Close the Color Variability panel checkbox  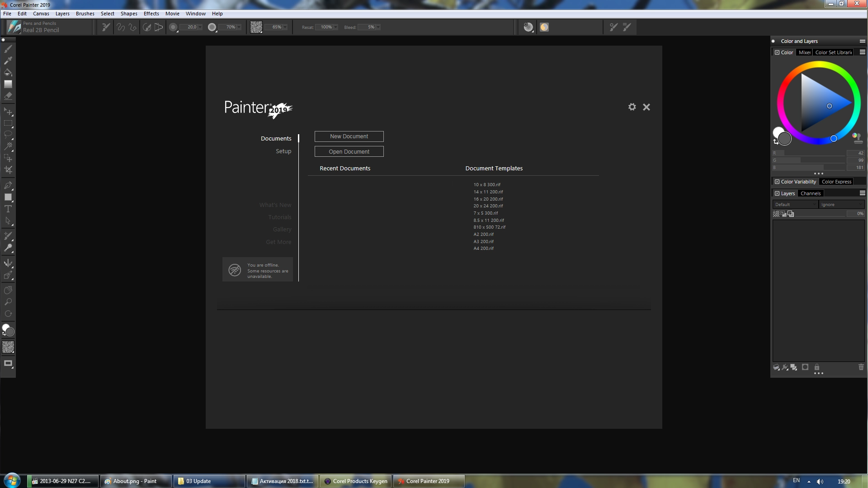[777, 182]
